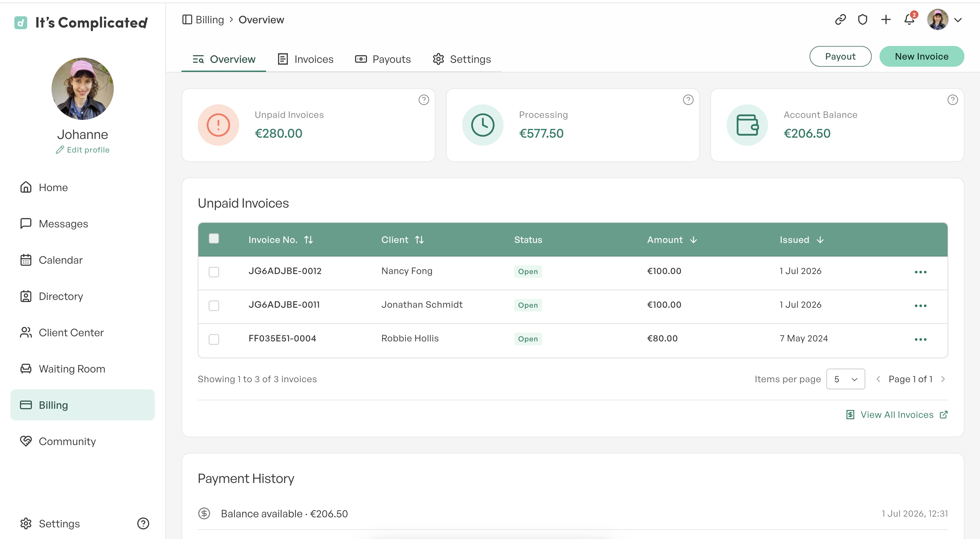The width and height of the screenshot is (980, 539).
Task: Click the Payout button
Action: (840, 56)
